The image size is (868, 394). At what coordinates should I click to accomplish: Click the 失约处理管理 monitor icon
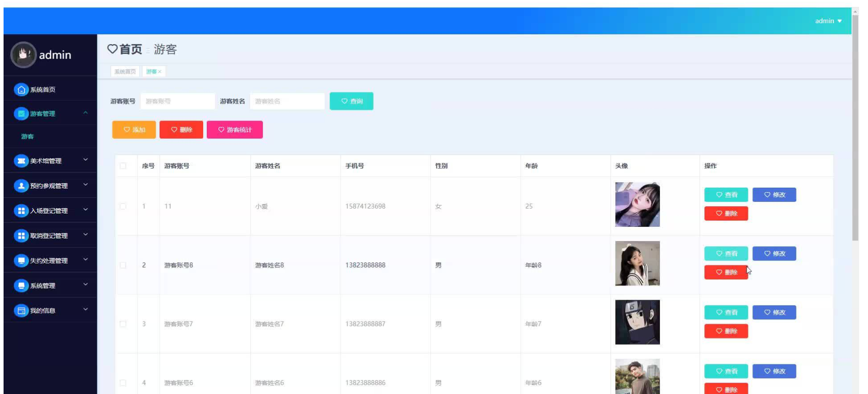click(21, 261)
